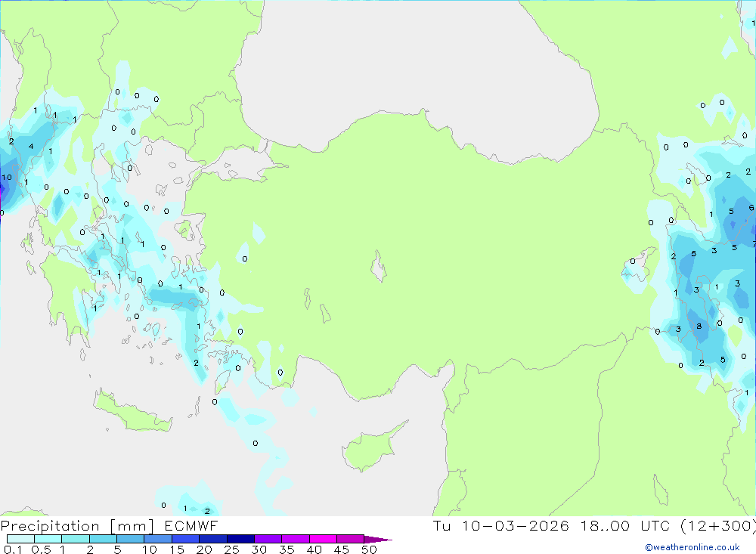The width and height of the screenshot is (756, 554).
Task: Click the 5–10 mm legend color swatch
Action: point(130,539)
